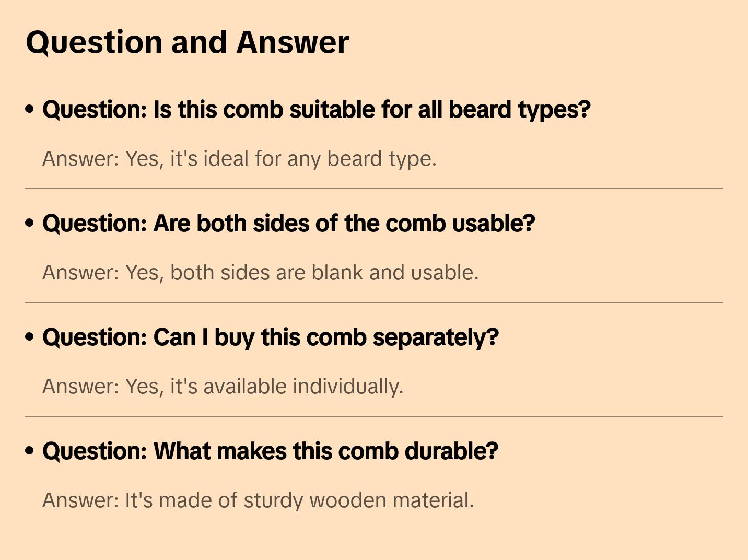The image size is (748, 560).
Task: Click the word "Answer" in the page heading
Action: tap(292, 42)
